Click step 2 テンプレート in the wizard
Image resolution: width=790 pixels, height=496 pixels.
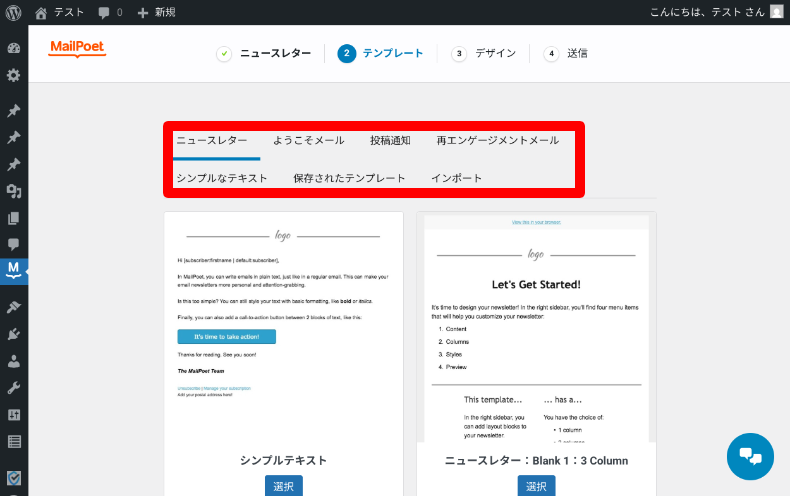click(380, 53)
